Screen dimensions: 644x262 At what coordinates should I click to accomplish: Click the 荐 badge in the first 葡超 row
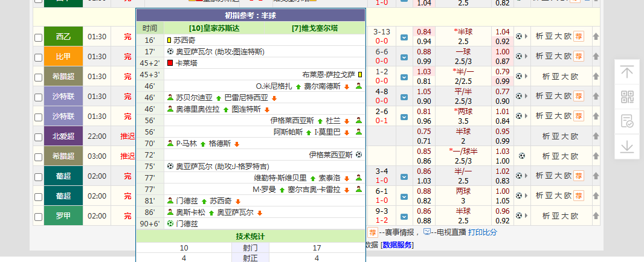578,176
